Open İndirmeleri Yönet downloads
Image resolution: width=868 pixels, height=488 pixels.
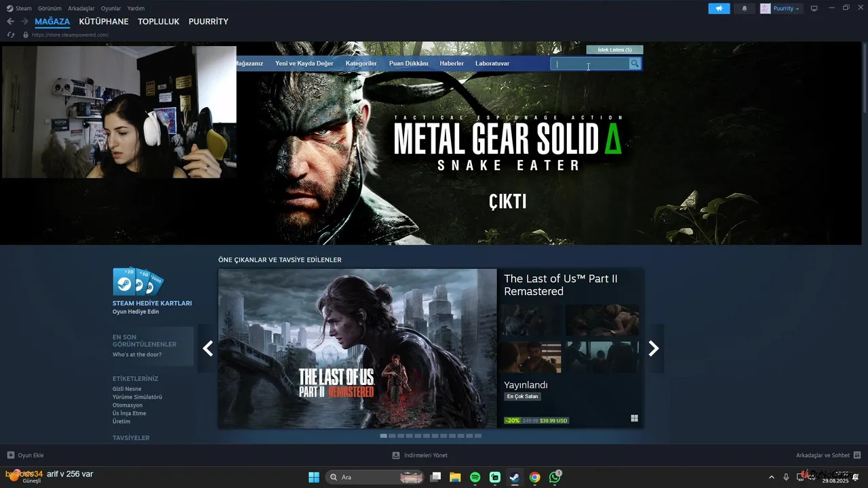(x=420, y=455)
